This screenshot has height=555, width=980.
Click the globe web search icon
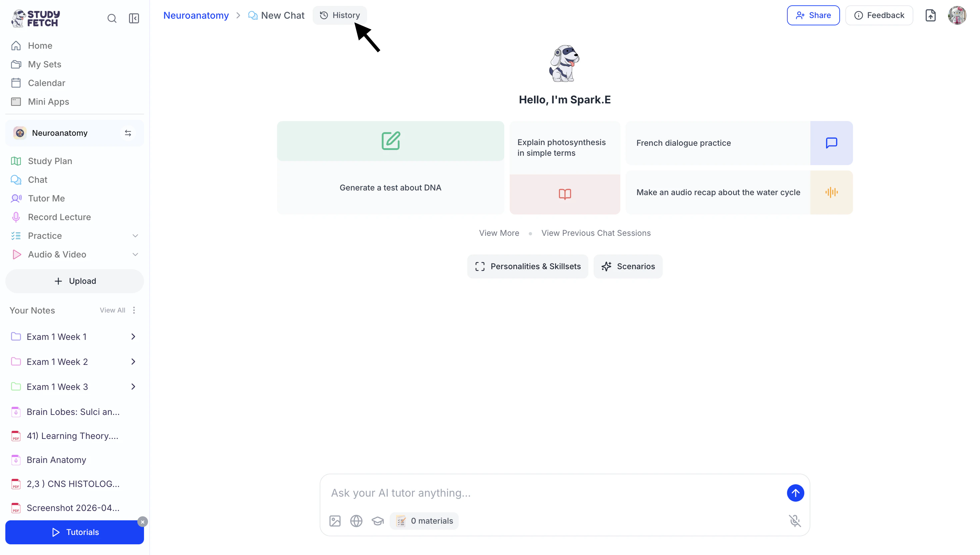(x=356, y=521)
